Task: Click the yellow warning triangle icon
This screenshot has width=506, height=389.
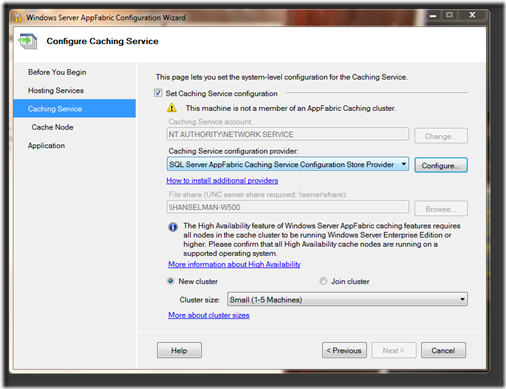Action: [172, 108]
